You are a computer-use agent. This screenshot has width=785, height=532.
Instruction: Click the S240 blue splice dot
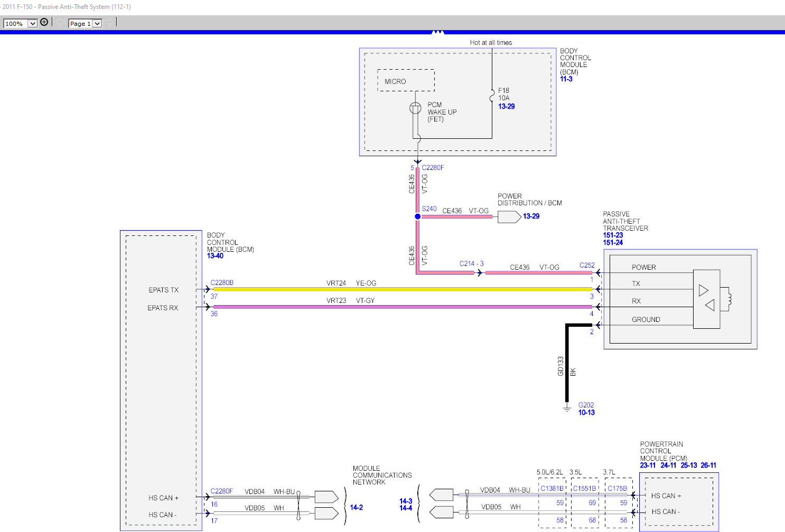(x=417, y=216)
